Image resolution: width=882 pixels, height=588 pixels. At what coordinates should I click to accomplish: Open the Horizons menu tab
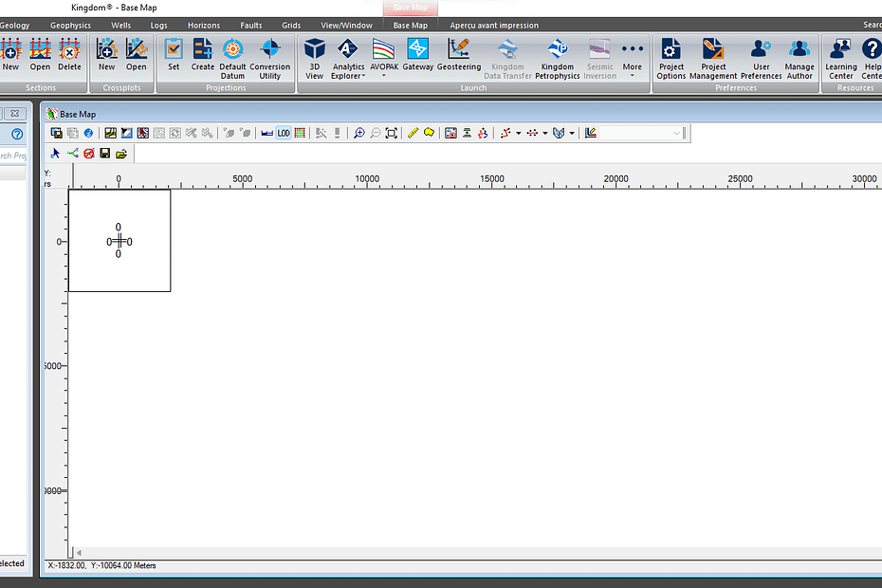click(203, 26)
